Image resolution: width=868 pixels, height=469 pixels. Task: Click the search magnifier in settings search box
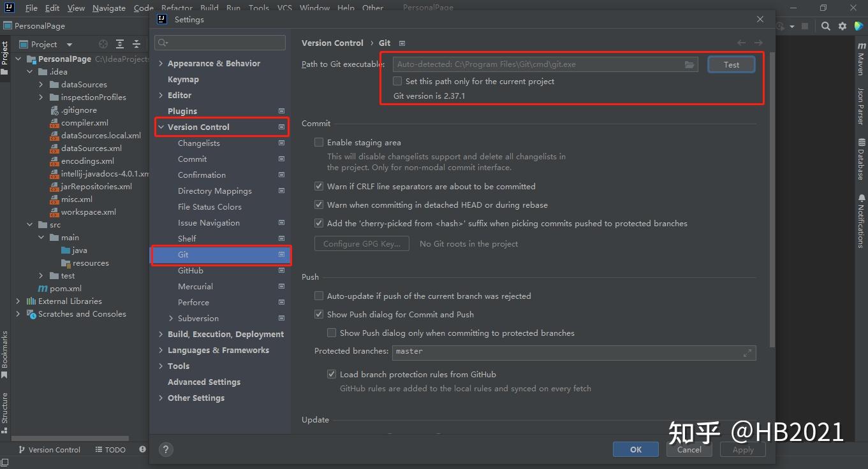(163, 43)
